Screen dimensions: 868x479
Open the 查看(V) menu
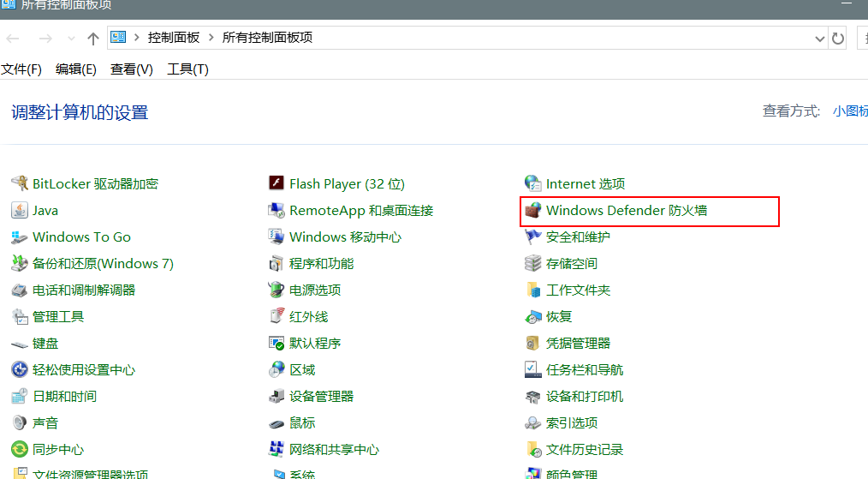tap(131, 69)
